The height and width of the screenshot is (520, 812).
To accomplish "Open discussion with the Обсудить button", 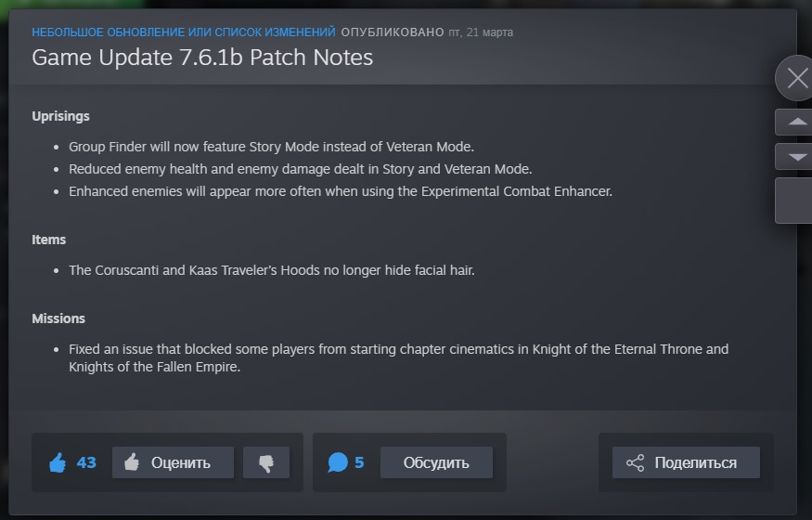I will [436, 462].
